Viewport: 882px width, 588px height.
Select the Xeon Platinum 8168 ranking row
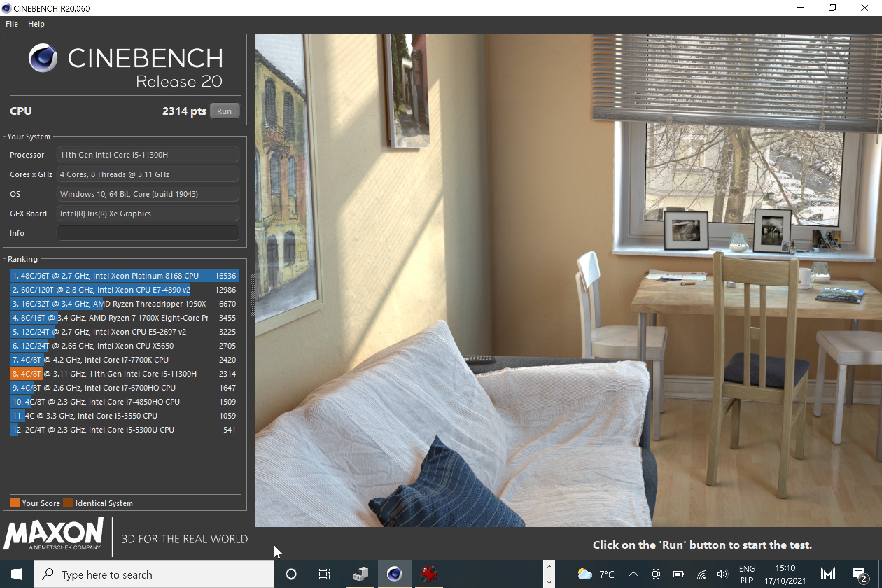pos(125,276)
